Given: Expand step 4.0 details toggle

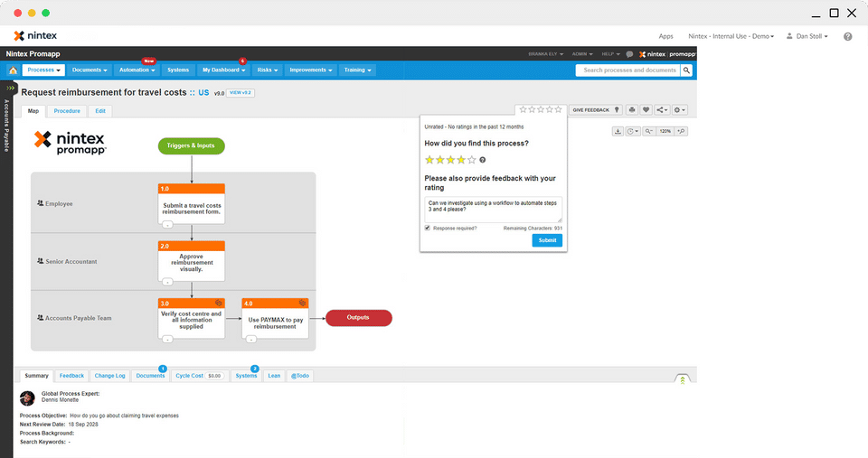Looking at the screenshot, I should tap(251, 339).
